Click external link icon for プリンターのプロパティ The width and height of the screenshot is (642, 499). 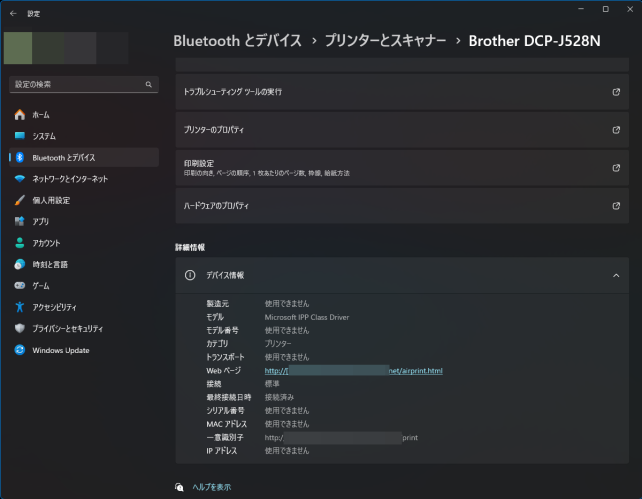pos(616,130)
